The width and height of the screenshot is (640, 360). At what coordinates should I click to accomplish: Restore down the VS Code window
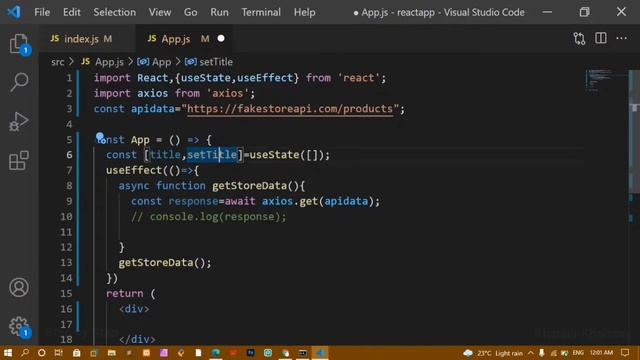click(x=584, y=12)
